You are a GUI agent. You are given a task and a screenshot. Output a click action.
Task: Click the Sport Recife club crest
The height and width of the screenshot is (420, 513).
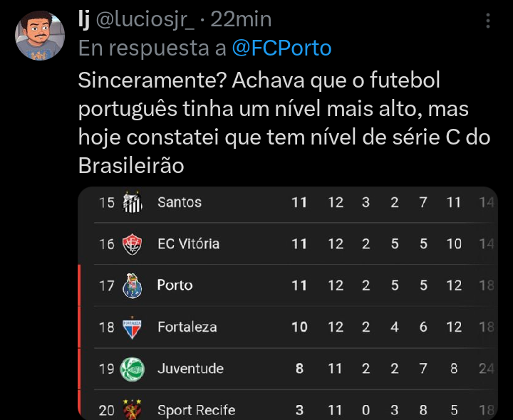(x=133, y=409)
